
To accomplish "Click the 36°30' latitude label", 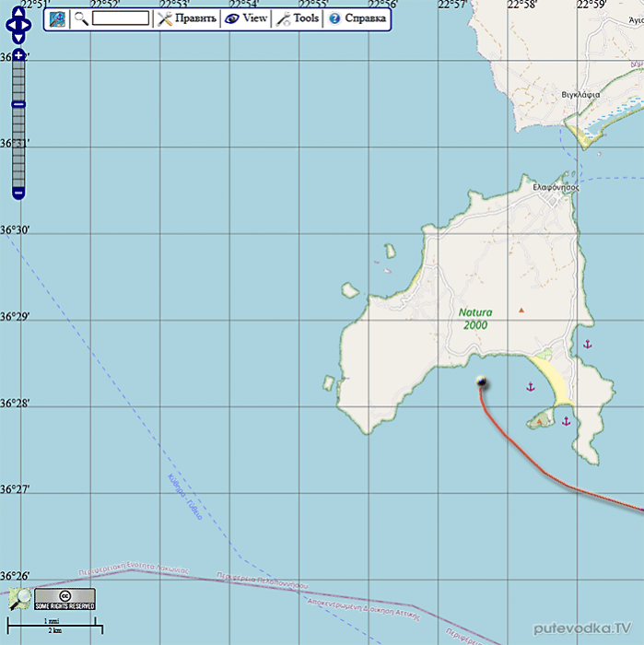I will coord(15,230).
